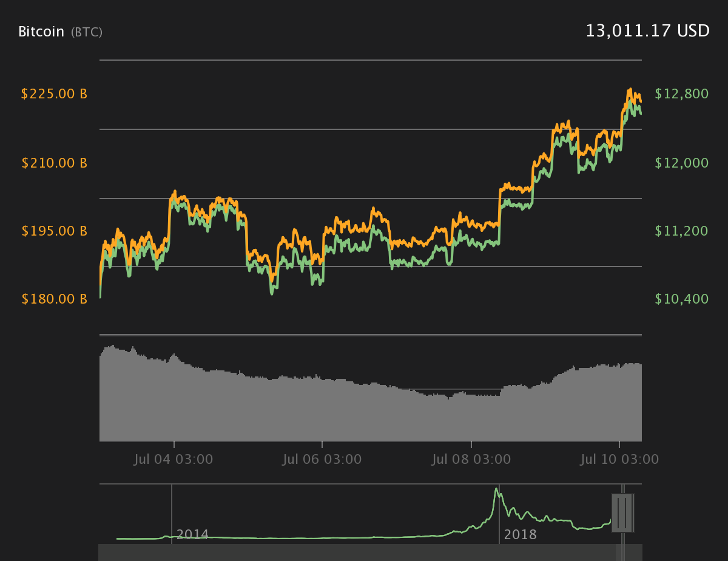Click the Jul 06 03:00 date label
This screenshot has height=561, width=728.
(322, 459)
